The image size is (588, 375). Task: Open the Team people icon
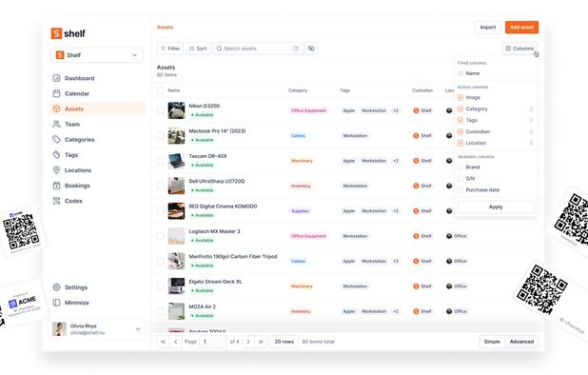point(57,124)
